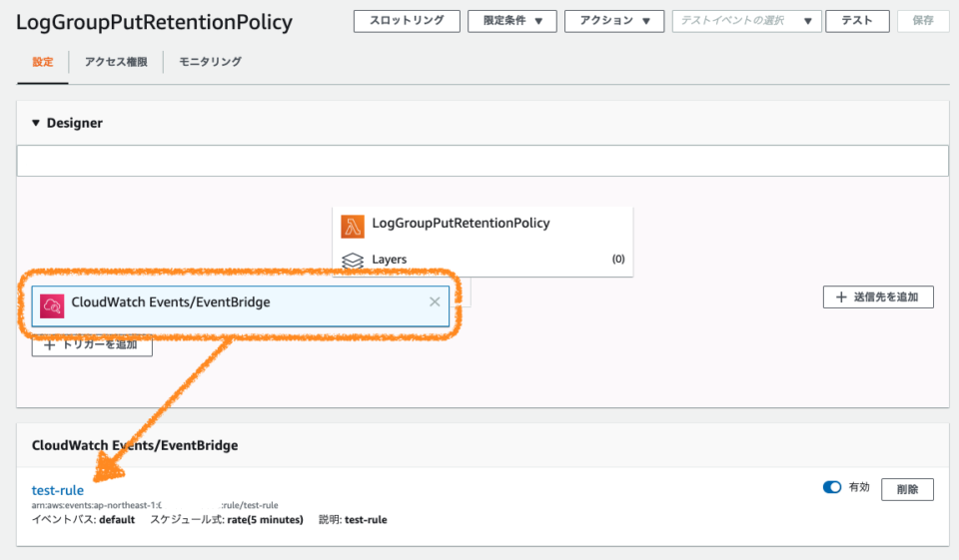This screenshot has height=560, width=959.
Task: Click the LogGroupPutRetentionPolicy page title
Action: [154, 22]
